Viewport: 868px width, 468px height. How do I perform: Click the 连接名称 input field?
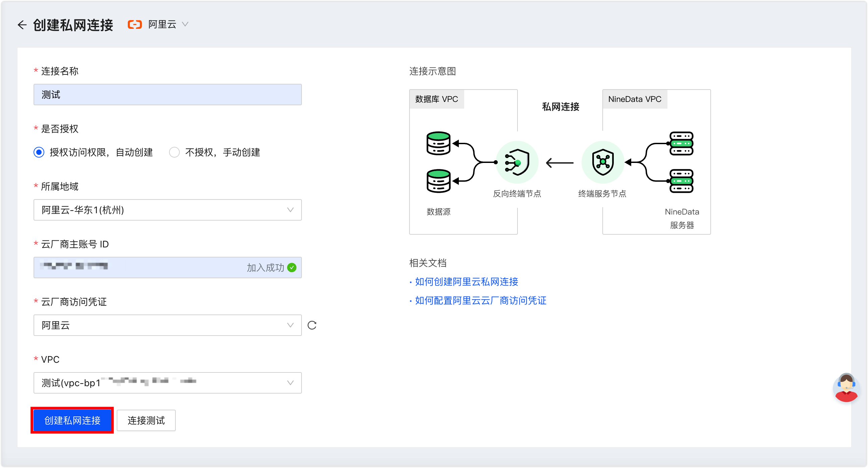point(167,95)
